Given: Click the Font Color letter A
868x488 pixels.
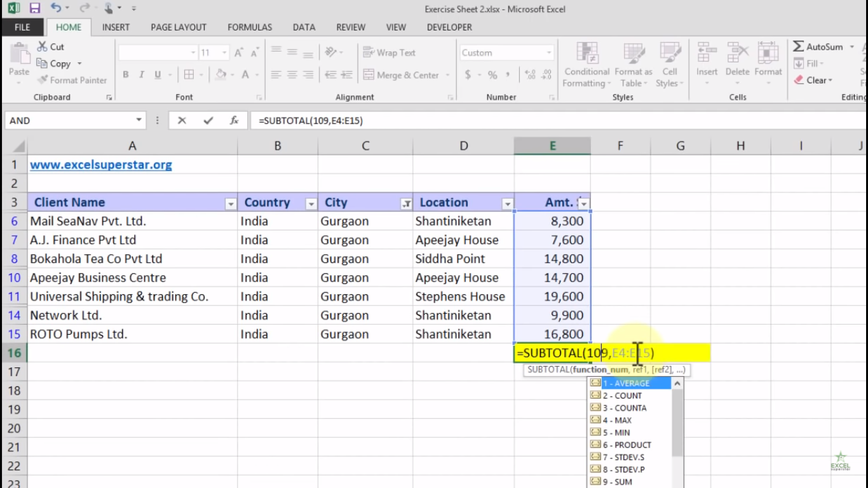Looking at the screenshot, I should 245,75.
